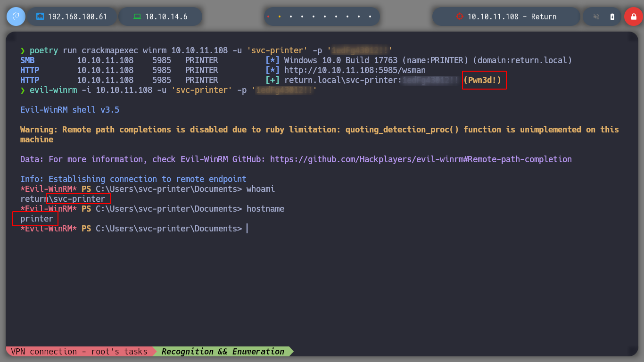Click the 'hostname' command text

tap(265, 209)
